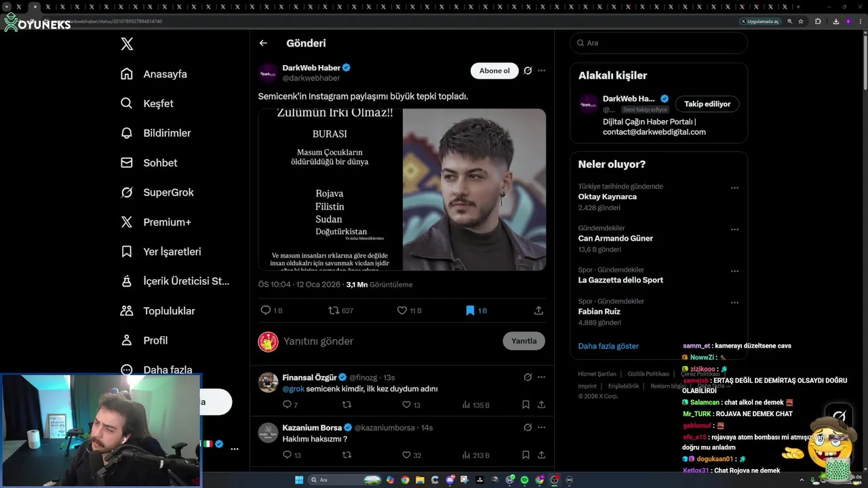This screenshot has width=868, height=488.
Task: Click Daha fazla göster link
Action: (608, 346)
